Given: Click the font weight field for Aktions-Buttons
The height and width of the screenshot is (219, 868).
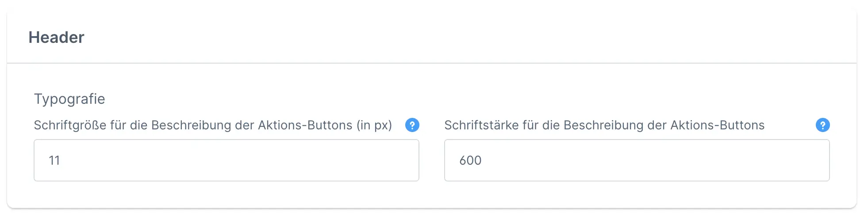Looking at the screenshot, I should click(x=637, y=160).
